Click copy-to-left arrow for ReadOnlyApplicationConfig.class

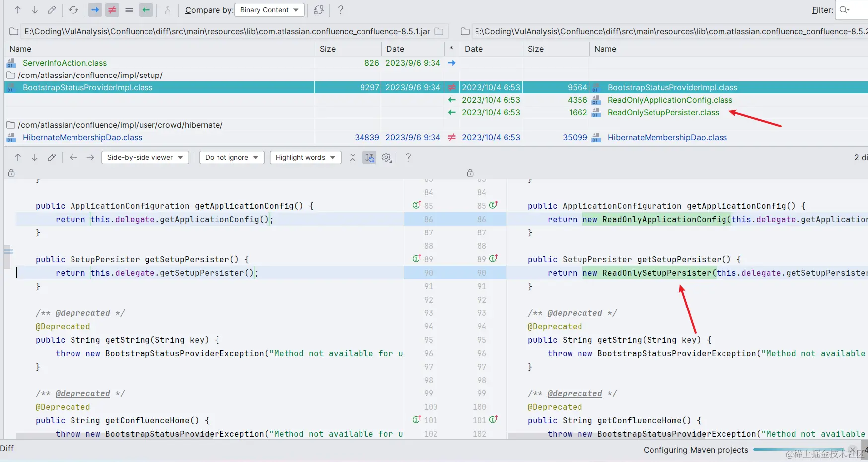pos(452,100)
